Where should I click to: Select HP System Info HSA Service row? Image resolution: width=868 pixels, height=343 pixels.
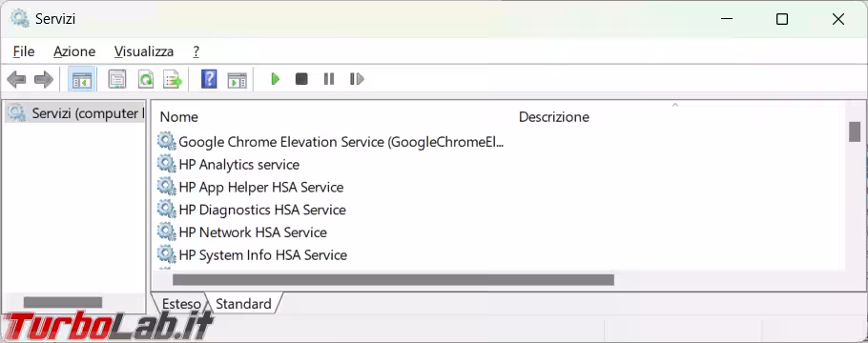click(252, 255)
